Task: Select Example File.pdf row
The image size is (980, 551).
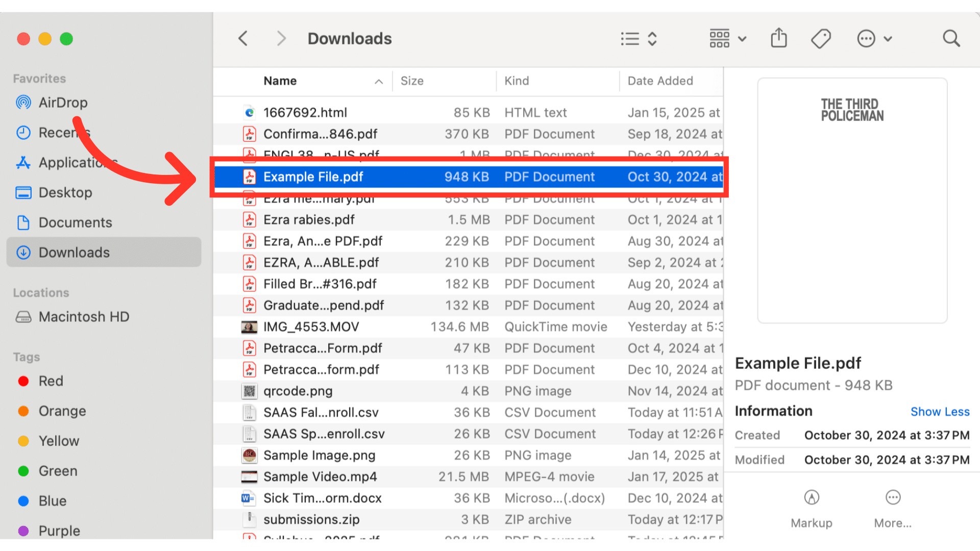Action: point(469,177)
